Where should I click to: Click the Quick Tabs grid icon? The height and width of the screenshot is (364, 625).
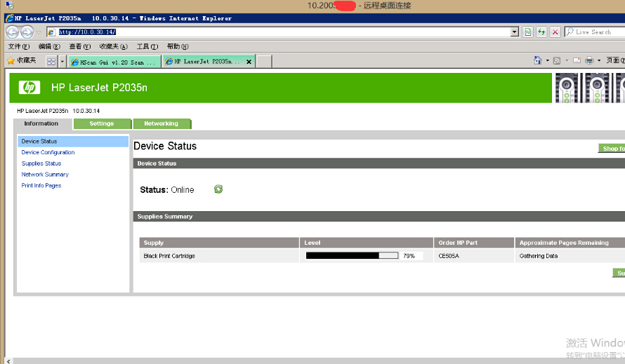(51, 61)
